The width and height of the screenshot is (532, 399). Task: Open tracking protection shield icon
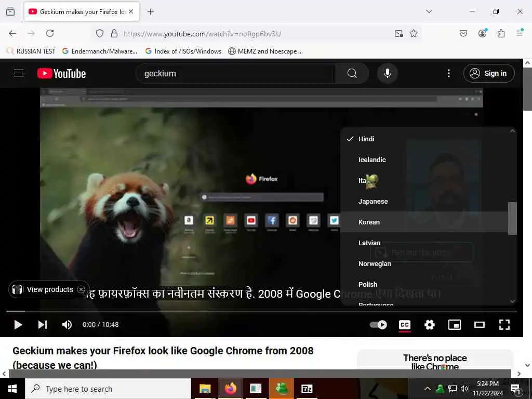pyautogui.click(x=99, y=33)
